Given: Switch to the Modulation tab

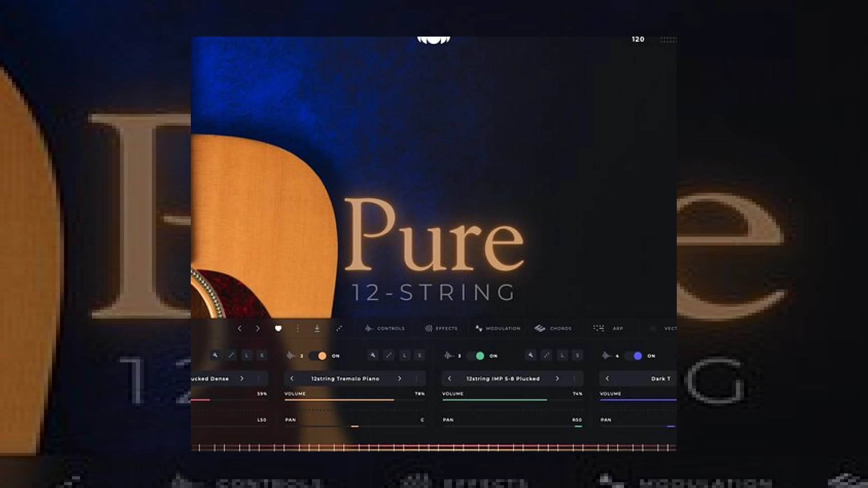Looking at the screenshot, I should tap(498, 328).
